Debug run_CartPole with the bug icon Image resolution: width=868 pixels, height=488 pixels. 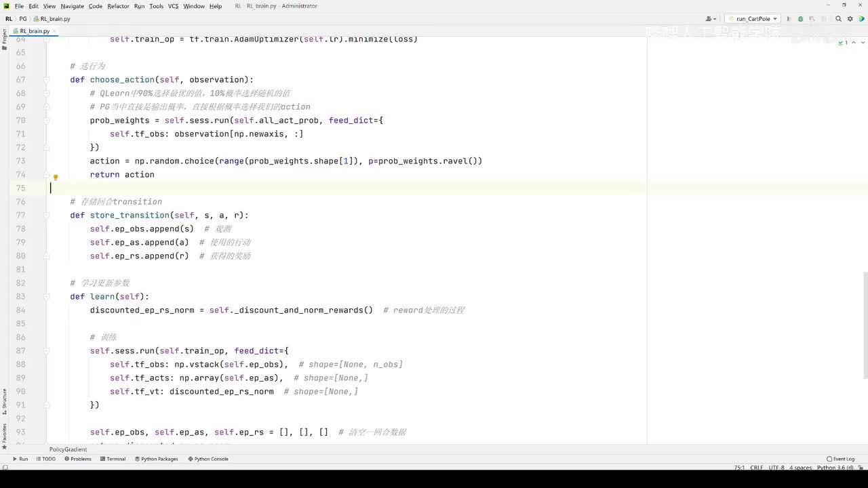[x=800, y=19]
